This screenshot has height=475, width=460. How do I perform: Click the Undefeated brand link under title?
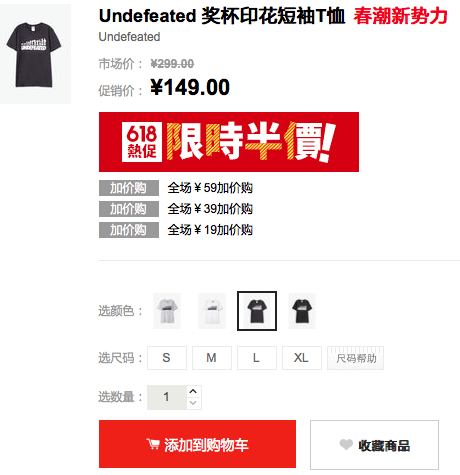tap(129, 37)
